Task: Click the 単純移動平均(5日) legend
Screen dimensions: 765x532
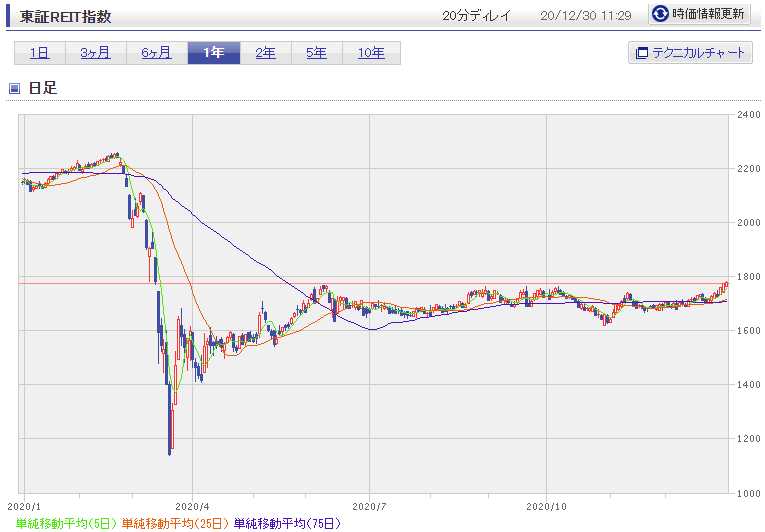Action: 66,524
